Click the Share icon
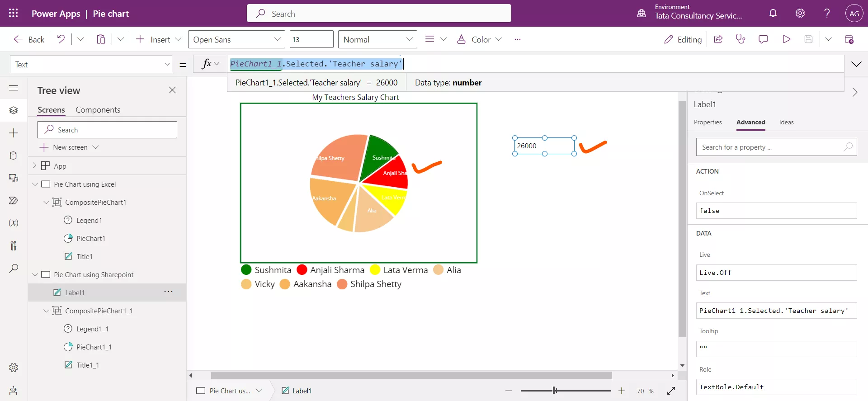The height and width of the screenshot is (401, 868). (x=718, y=39)
